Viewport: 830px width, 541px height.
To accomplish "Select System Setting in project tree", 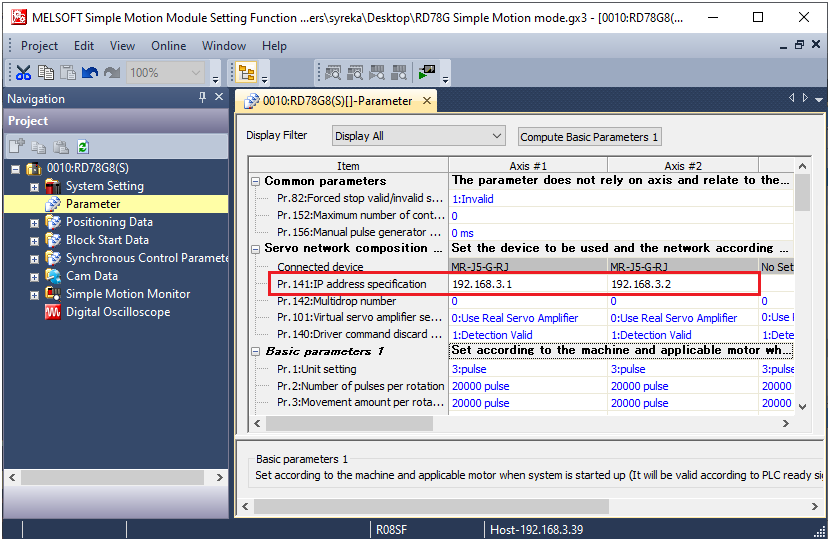I will (104, 186).
